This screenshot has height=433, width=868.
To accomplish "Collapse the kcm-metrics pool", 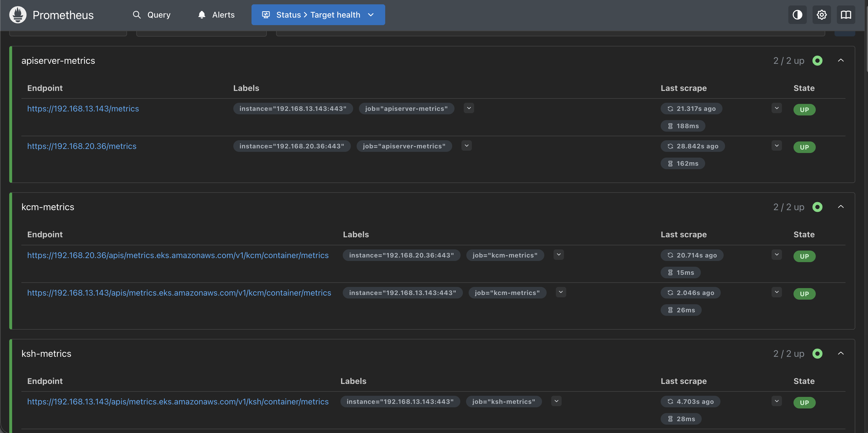I will 841,207.
